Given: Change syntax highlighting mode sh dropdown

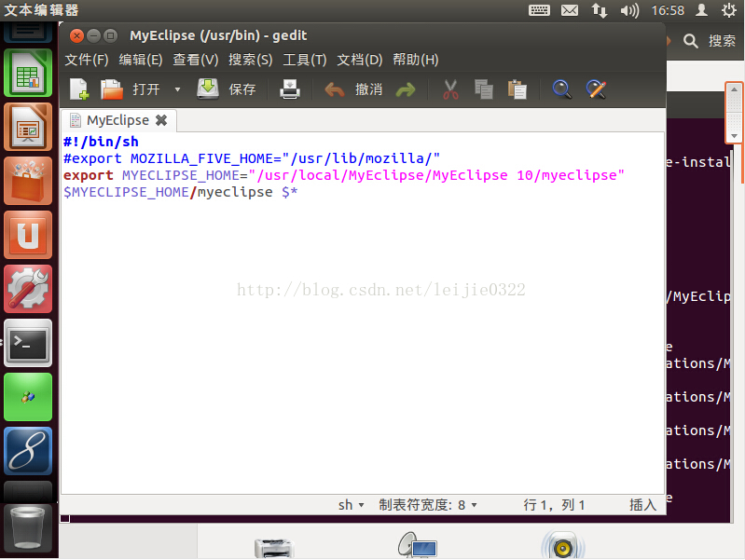Looking at the screenshot, I should click(x=352, y=505).
